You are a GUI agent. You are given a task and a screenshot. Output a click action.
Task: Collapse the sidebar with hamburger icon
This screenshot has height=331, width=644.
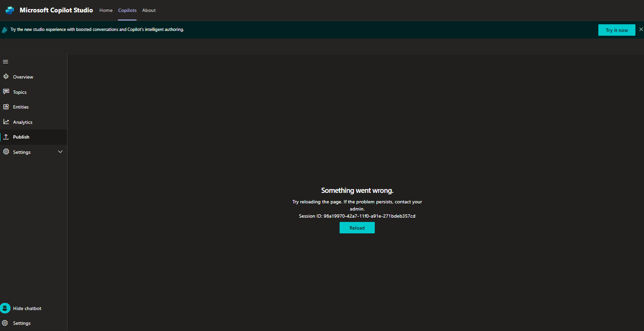[x=6, y=62]
